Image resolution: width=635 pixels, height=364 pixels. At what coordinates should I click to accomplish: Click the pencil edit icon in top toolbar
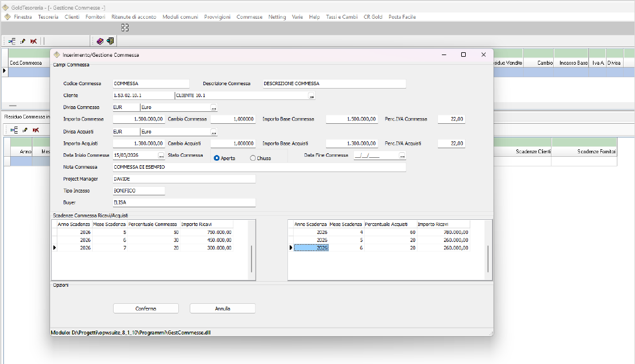23,41
